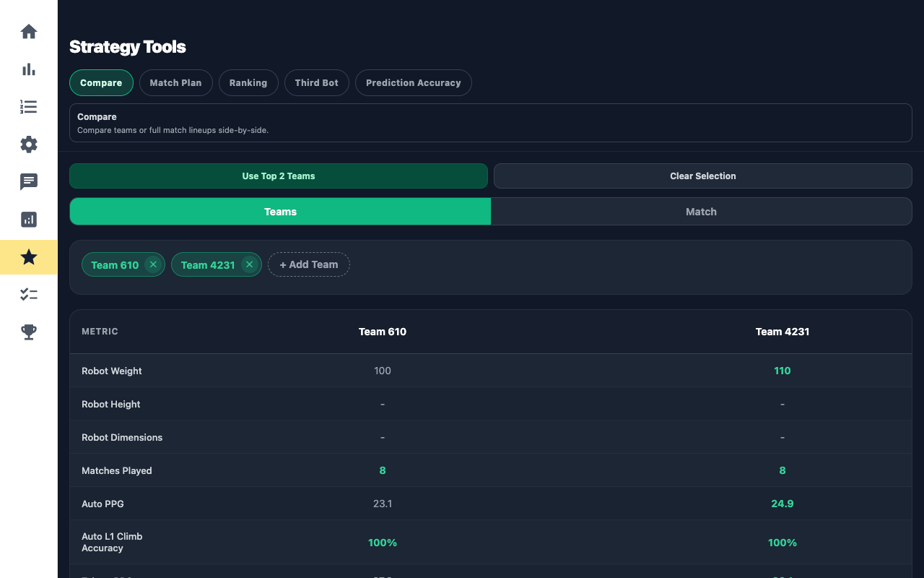Click the Robot Height row label
Image resolution: width=924 pixels, height=578 pixels.
click(x=111, y=404)
